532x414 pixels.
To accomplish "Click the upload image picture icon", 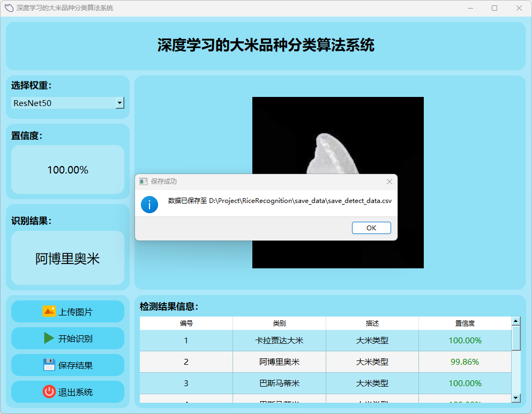I will click(49, 312).
